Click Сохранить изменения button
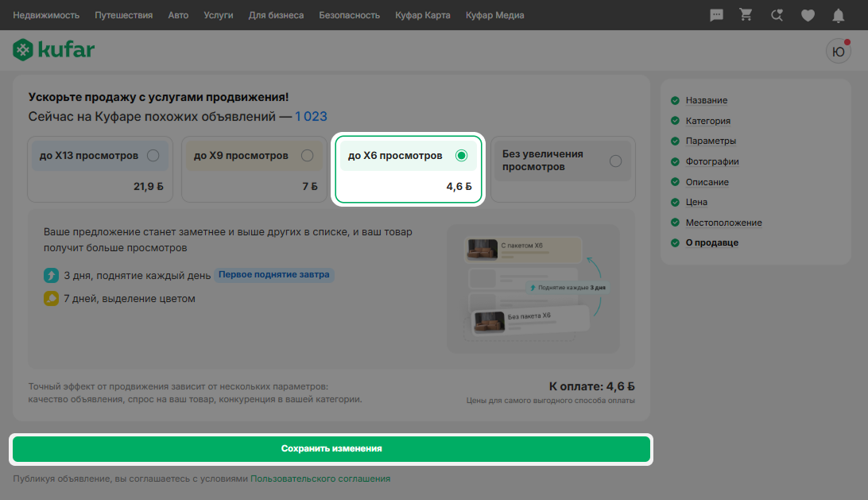This screenshot has width=868, height=500. [x=331, y=449]
